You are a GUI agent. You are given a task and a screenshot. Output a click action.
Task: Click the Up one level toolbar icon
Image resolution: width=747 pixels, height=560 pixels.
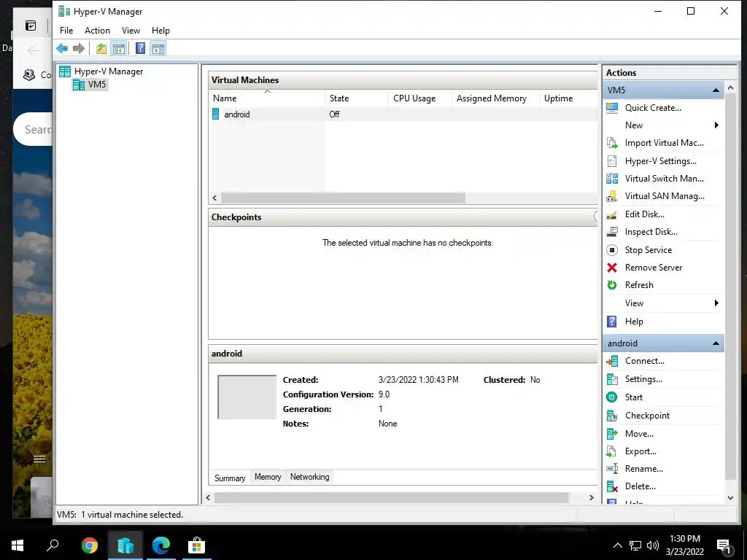pos(101,49)
